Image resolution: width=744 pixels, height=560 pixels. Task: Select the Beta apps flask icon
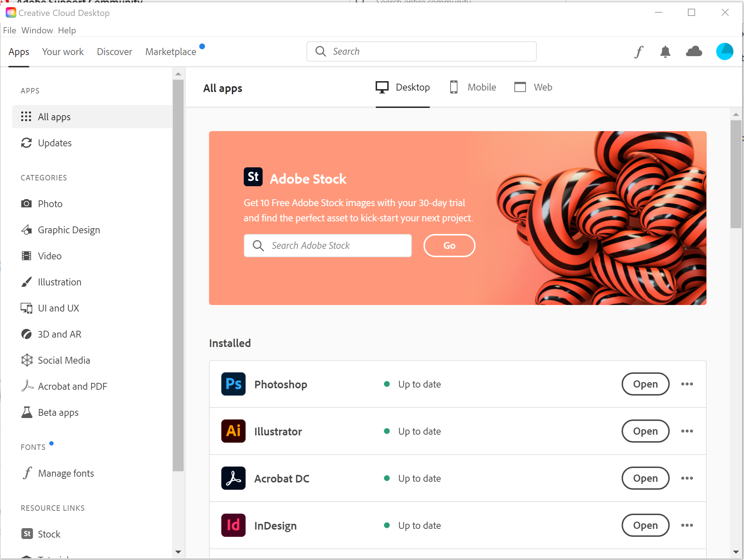click(x=26, y=412)
